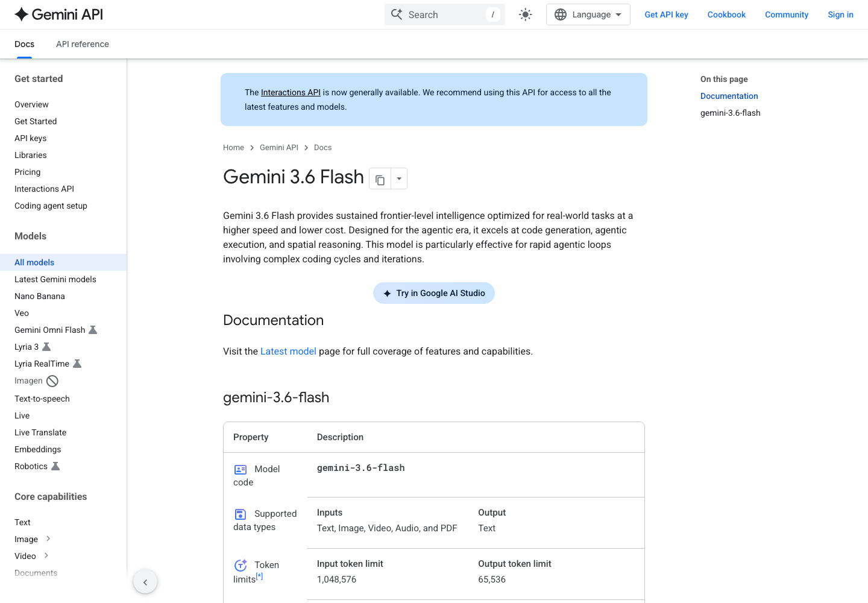This screenshot has width=868, height=603.
Task: Follow the Latest model link
Action: (x=288, y=352)
